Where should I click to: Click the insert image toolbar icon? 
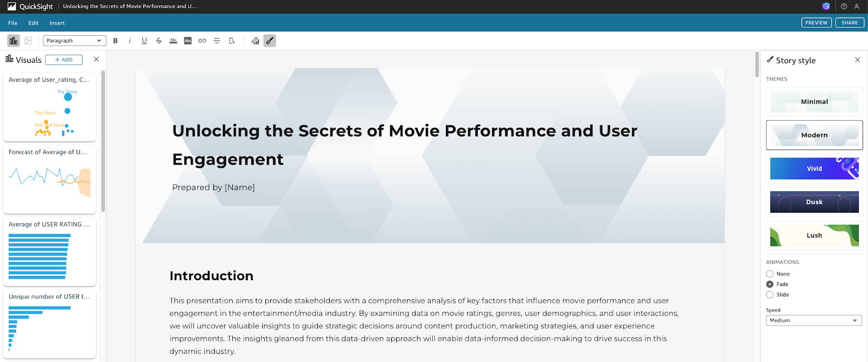tap(28, 41)
